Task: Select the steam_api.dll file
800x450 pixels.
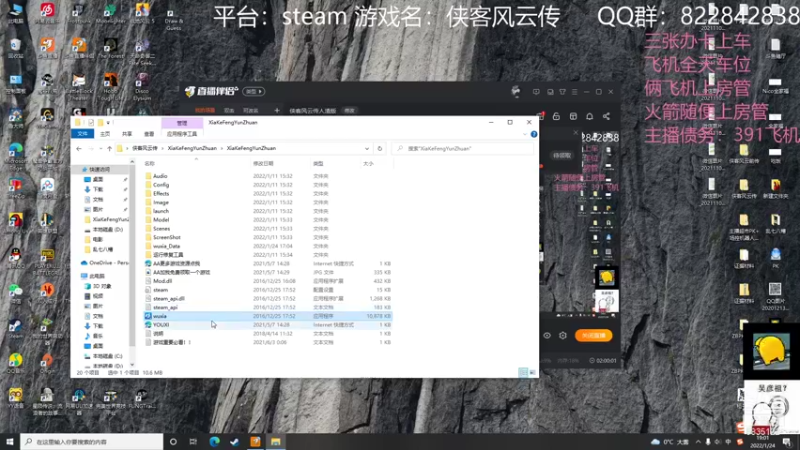Action: (168, 298)
